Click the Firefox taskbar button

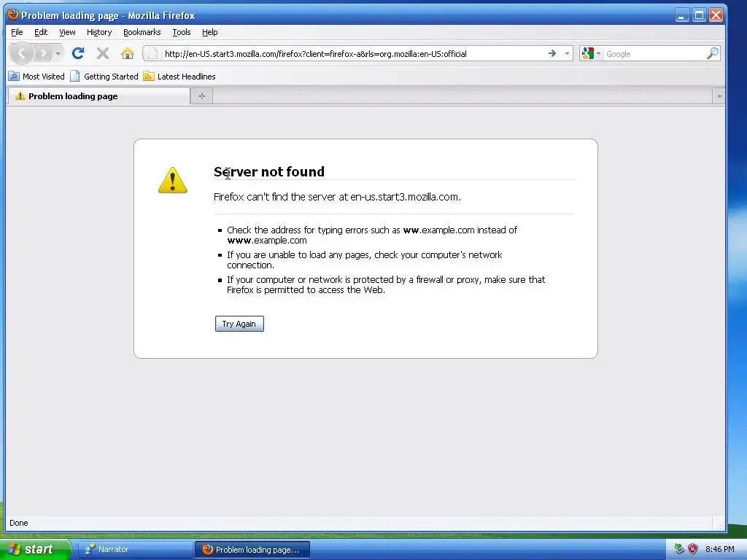pos(252,550)
